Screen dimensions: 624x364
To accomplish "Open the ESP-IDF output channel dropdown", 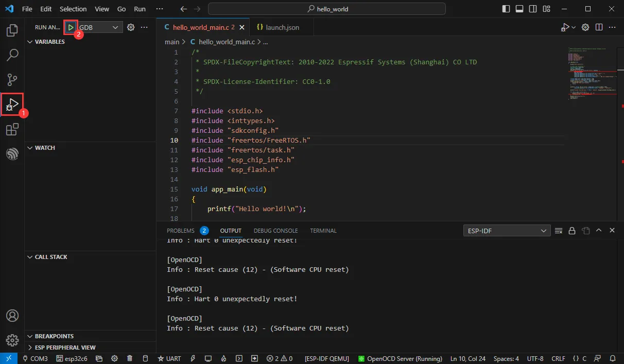I will pyautogui.click(x=507, y=231).
